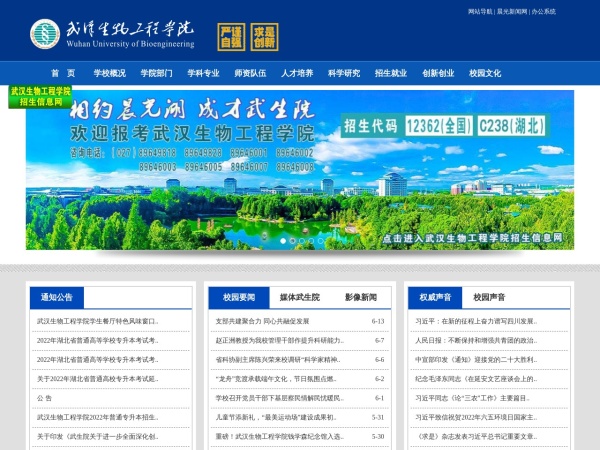Open news 学校召开党员干部下基层察民情解民忧暖民
Viewport: 600px width, 450px height.
coord(280,398)
